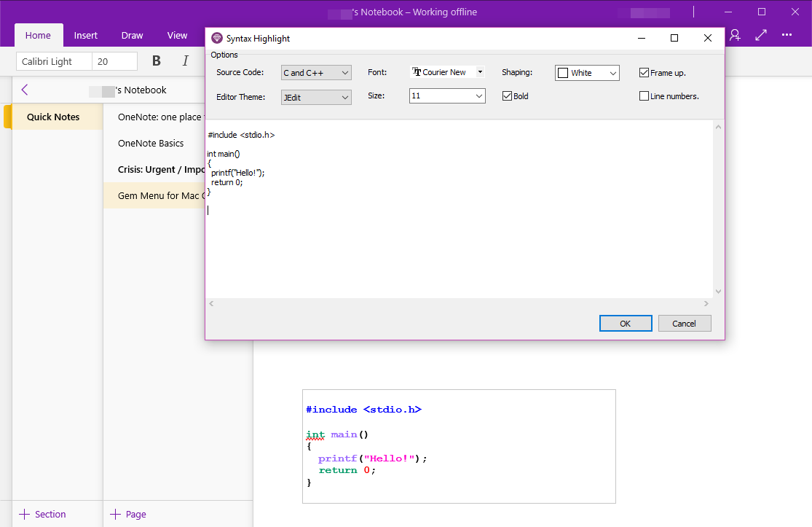Click the font size box showing 20

[114, 61]
